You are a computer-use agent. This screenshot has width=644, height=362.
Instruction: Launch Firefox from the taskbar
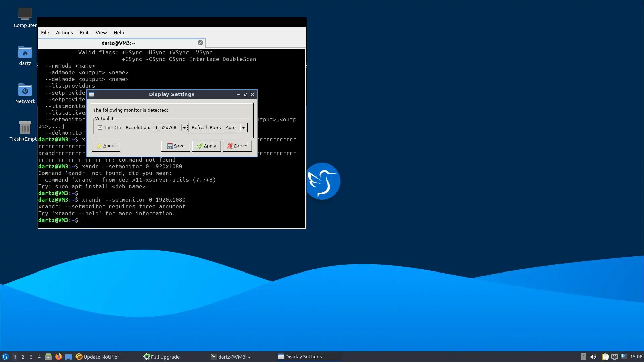pos(58,357)
